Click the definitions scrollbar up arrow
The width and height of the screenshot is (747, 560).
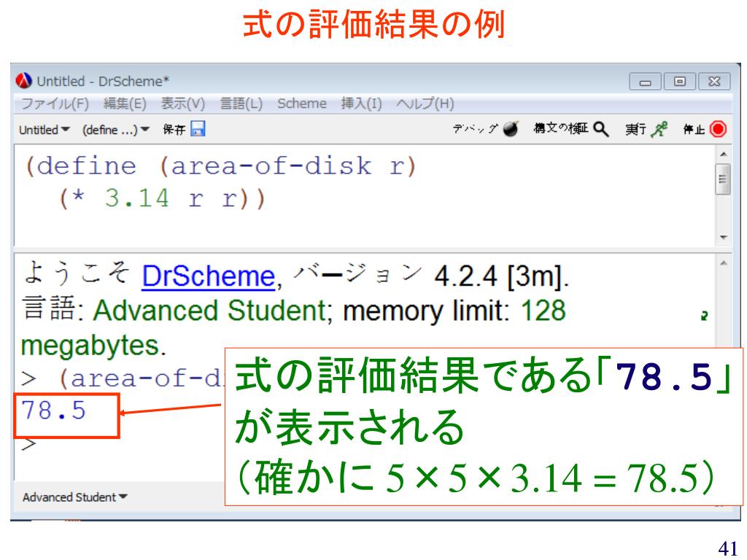click(x=723, y=155)
